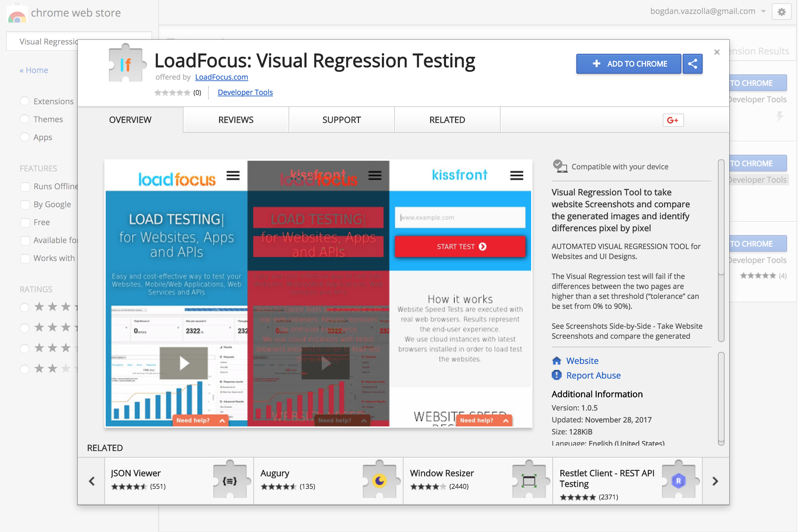Close the extension detail dialog
This screenshot has height=532, width=807.
[717, 52]
